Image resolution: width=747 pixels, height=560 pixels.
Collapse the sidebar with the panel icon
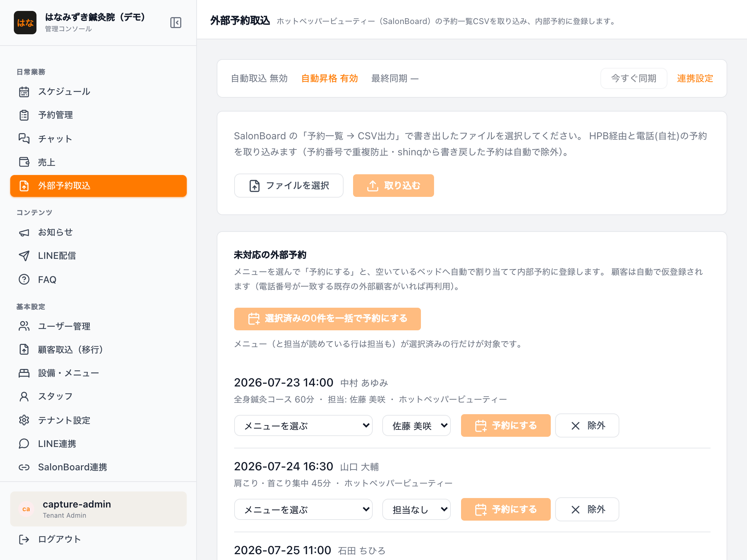tap(176, 23)
